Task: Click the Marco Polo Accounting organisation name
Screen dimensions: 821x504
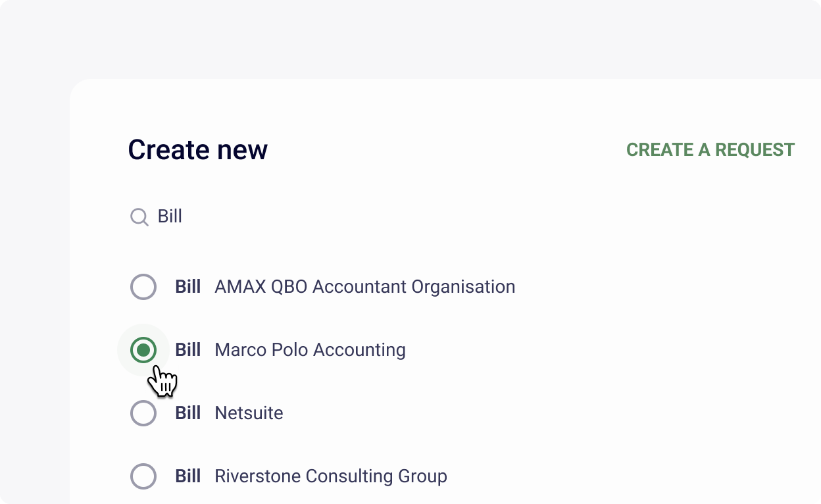Action: [x=311, y=350]
